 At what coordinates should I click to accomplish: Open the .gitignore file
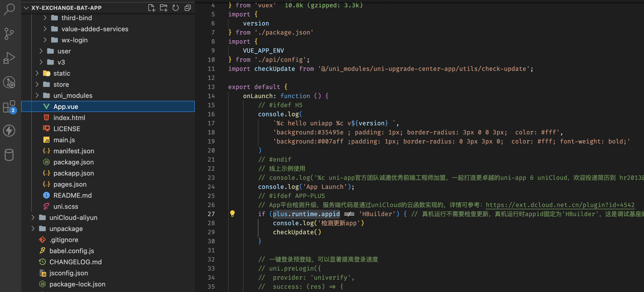(108, 240)
